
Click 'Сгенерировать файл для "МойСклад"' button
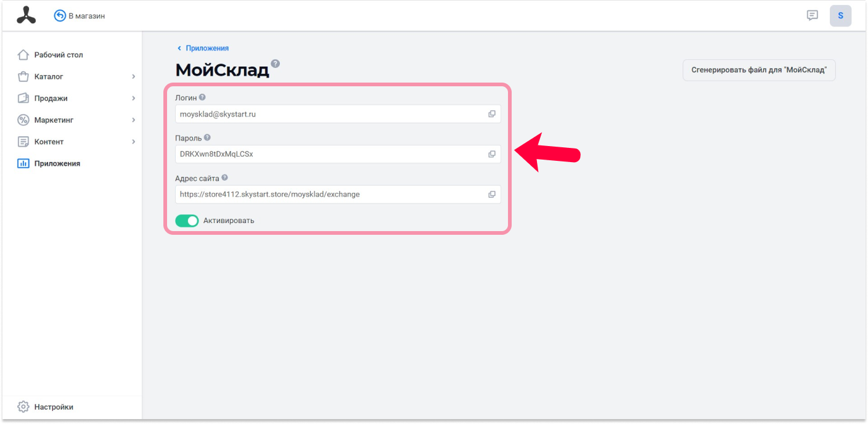tap(759, 70)
